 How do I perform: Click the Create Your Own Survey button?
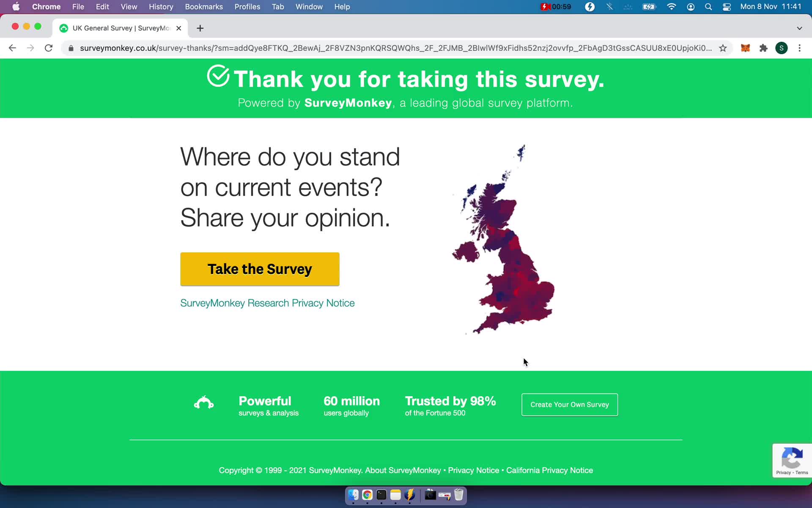click(x=569, y=404)
